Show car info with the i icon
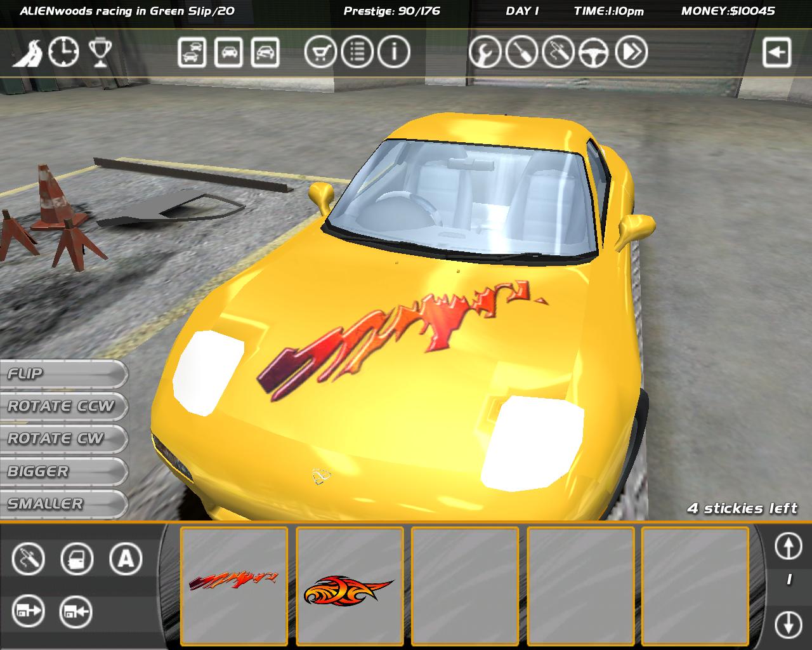 (x=394, y=52)
